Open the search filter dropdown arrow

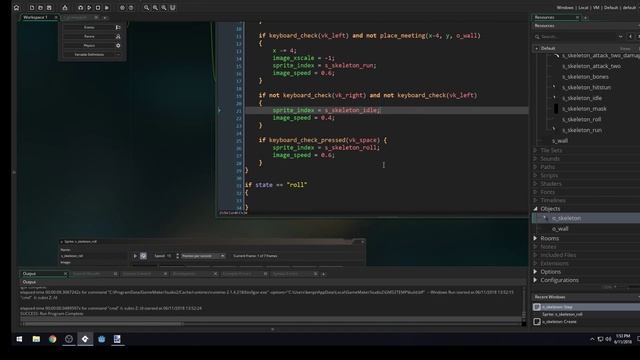pos(620,37)
